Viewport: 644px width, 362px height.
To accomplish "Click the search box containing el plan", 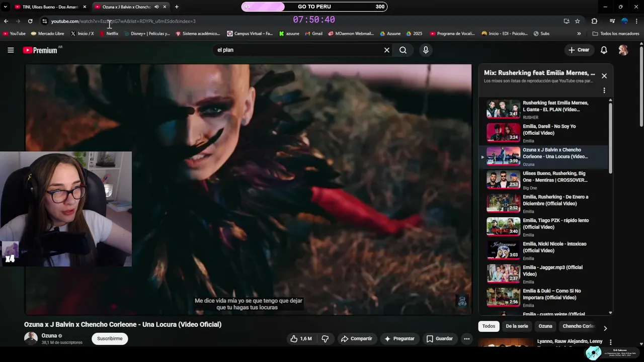I will (297, 50).
